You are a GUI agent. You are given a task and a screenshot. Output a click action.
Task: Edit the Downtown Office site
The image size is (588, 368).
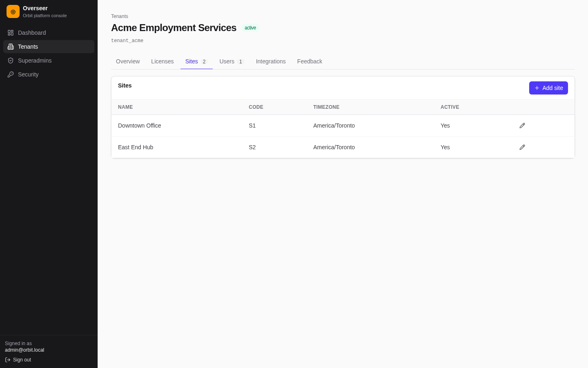(x=522, y=126)
